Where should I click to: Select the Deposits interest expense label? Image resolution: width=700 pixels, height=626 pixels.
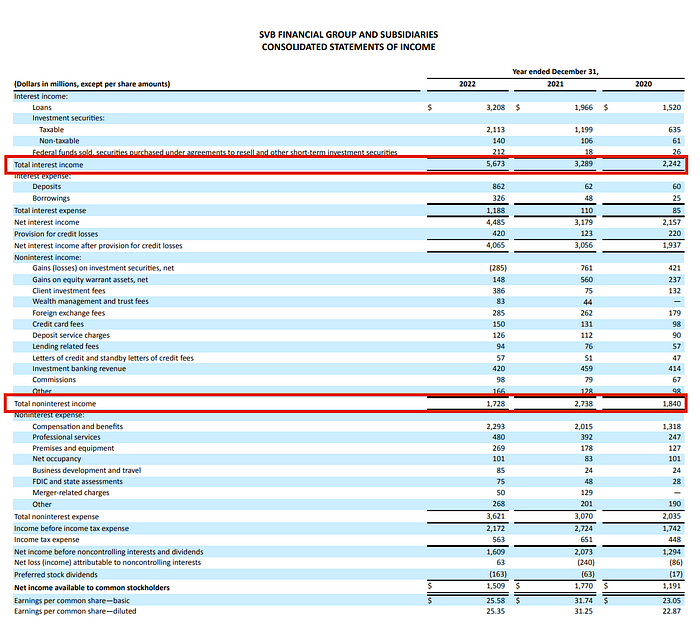click(x=46, y=187)
